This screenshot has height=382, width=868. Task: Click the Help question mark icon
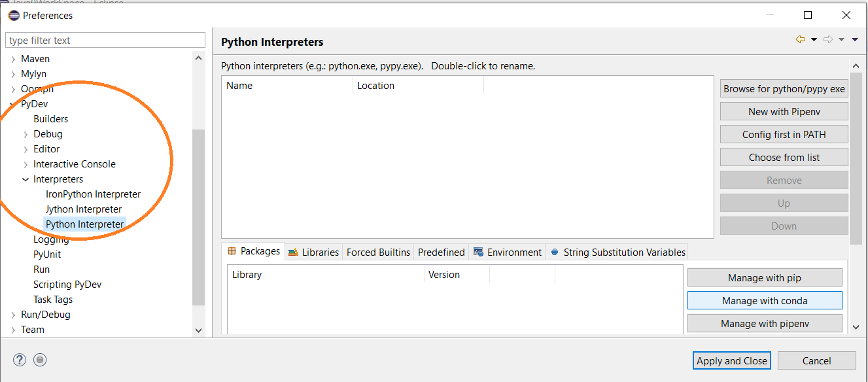coord(20,360)
